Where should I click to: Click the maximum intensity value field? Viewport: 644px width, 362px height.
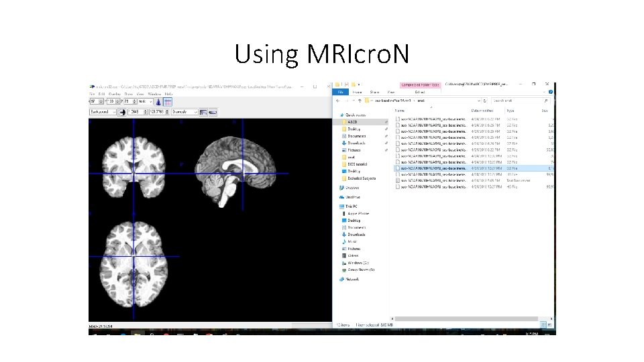click(x=159, y=112)
